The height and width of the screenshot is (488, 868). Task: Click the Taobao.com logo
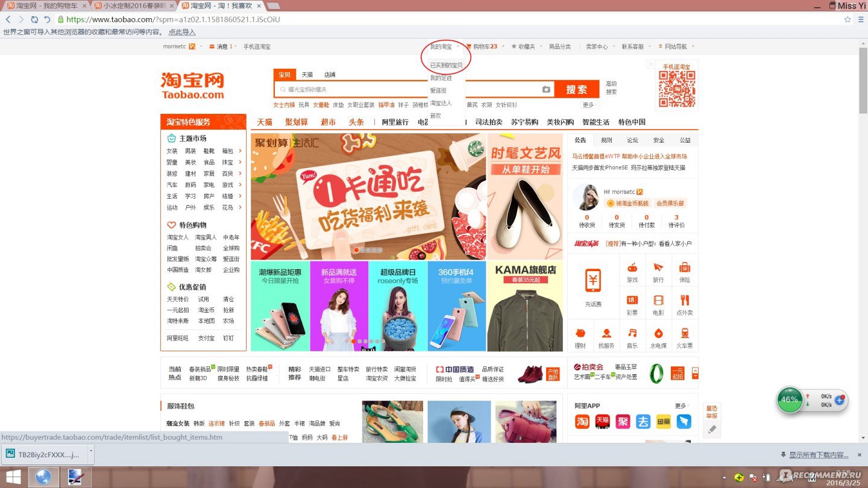[x=192, y=86]
